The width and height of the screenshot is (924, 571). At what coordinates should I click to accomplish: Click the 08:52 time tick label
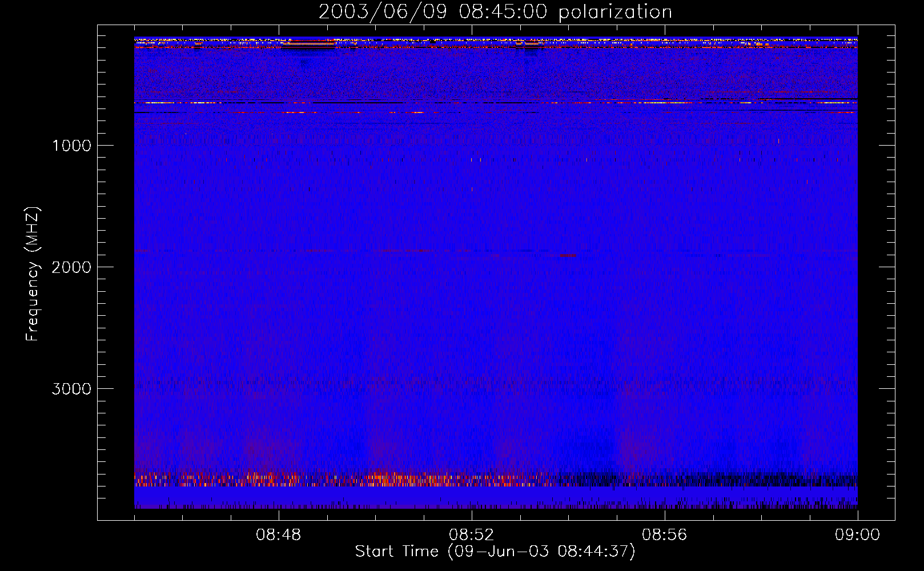pyautogui.click(x=472, y=535)
